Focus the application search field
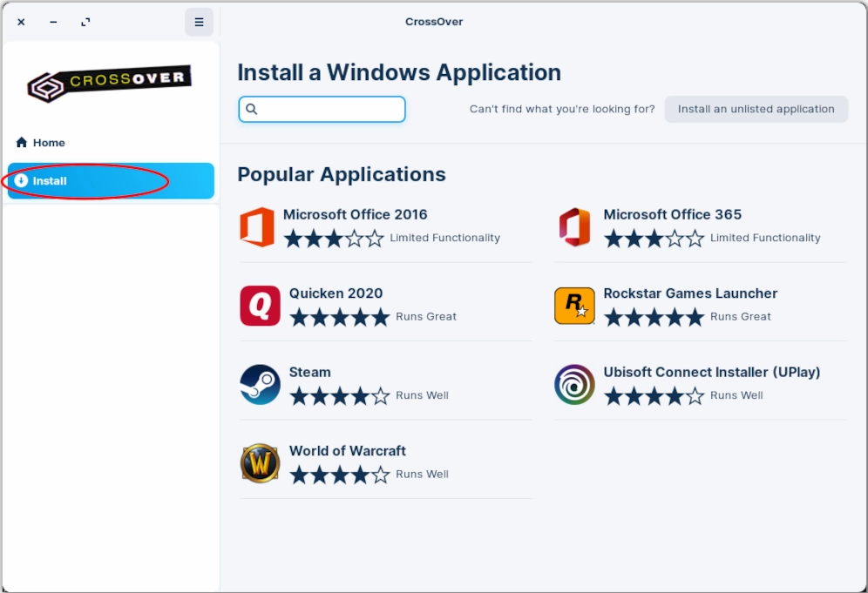The image size is (868, 593). coord(322,109)
